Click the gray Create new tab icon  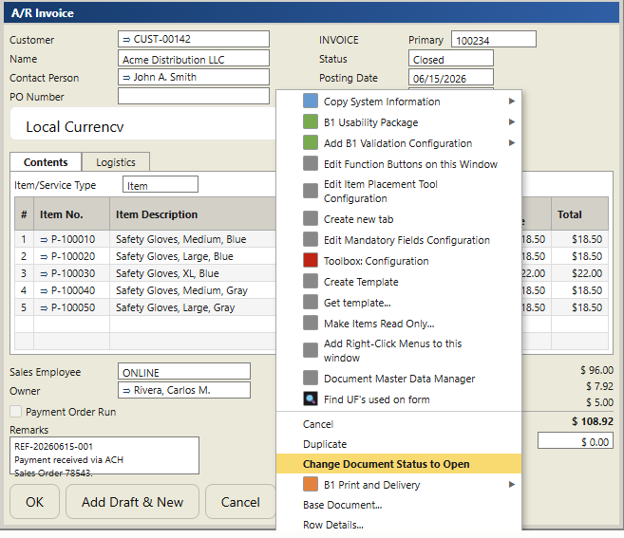coord(310,218)
